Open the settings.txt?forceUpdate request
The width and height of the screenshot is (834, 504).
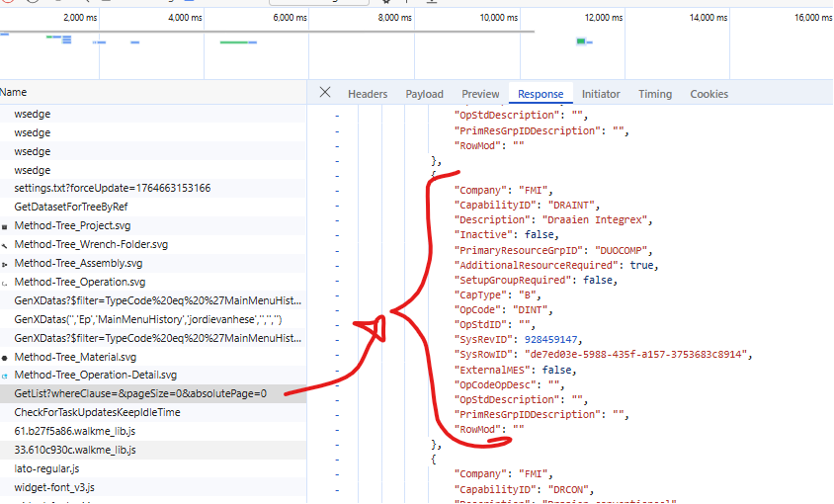pyautogui.click(x=112, y=188)
